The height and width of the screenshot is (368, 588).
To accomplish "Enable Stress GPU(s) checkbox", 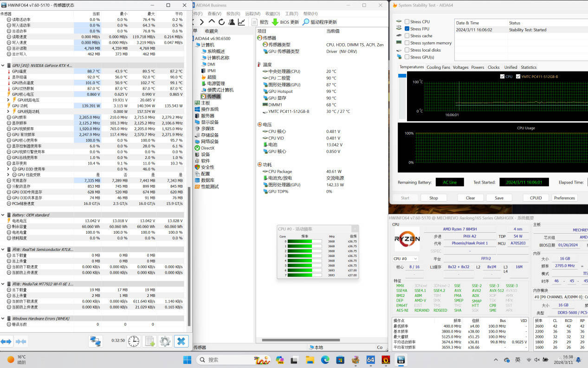I will pyautogui.click(x=407, y=57).
